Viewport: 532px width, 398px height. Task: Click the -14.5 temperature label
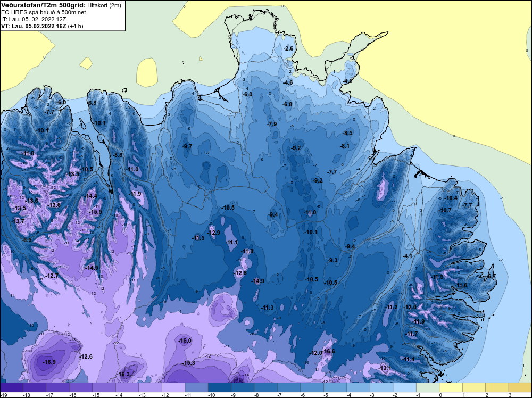[x=92, y=268]
